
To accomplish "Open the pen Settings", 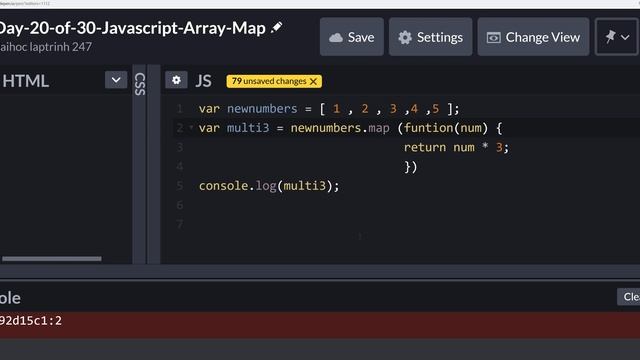I will click(431, 37).
